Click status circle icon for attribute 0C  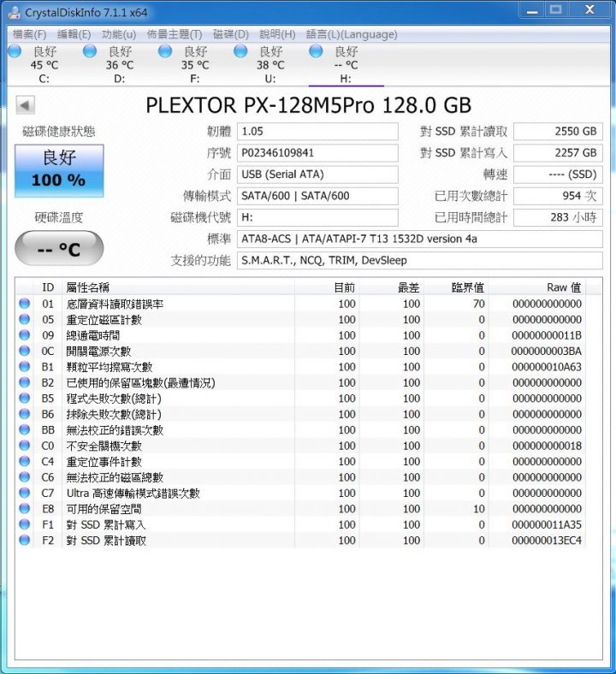pyautogui.click(x=25, y=351)
